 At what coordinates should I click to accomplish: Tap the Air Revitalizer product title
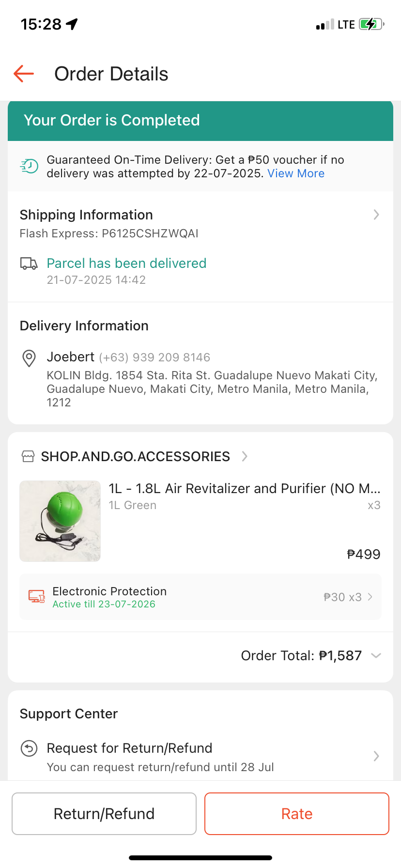click(x=244, y=488)
